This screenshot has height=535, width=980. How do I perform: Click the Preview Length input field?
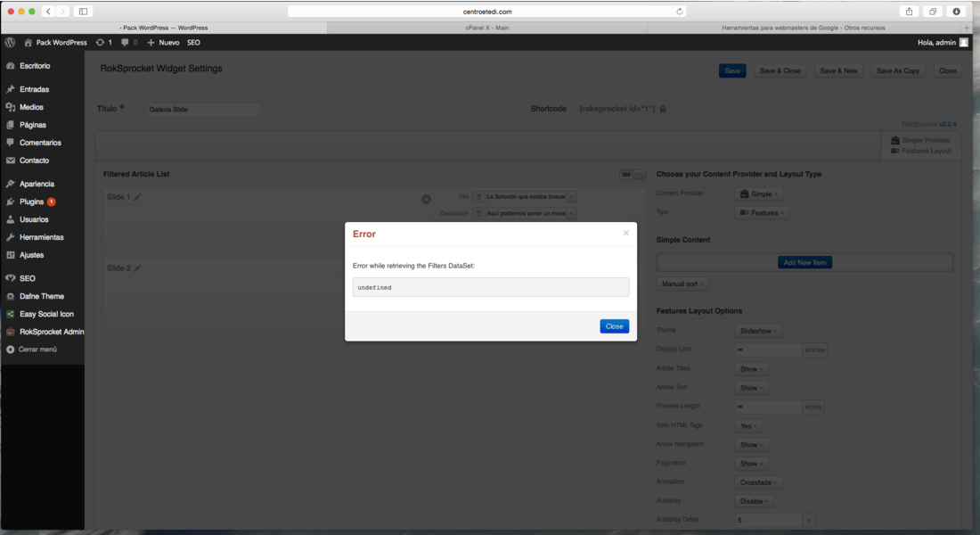tap(768, 407)
